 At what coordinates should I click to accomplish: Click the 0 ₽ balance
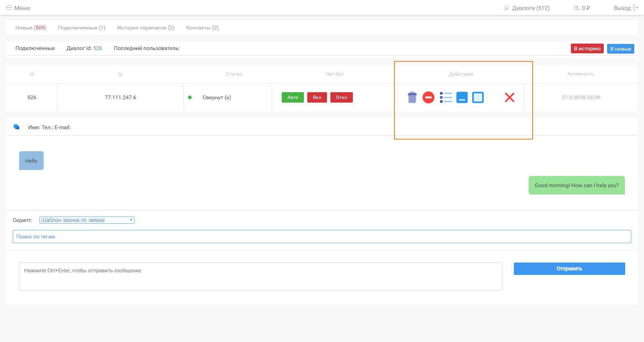click(586, 8)
